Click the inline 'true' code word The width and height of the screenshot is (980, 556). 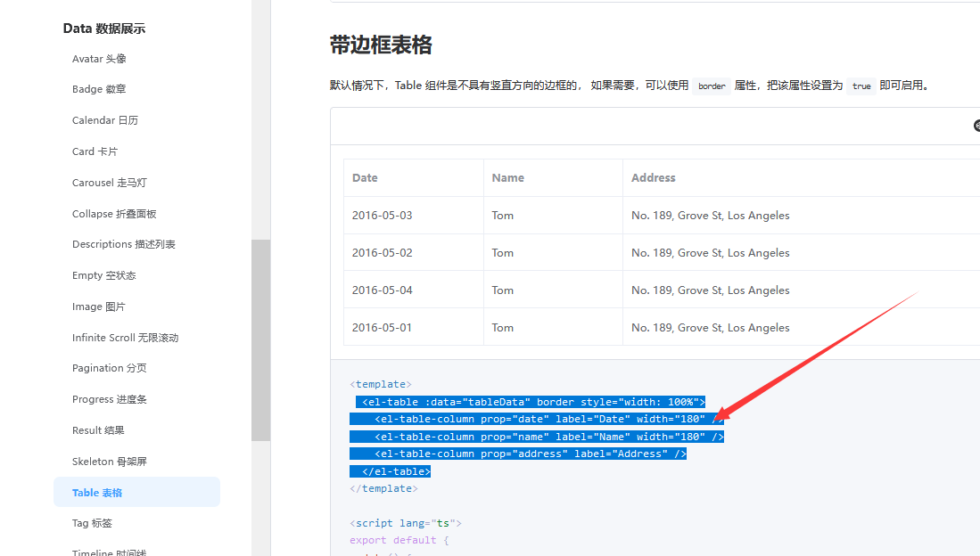[x=861, y=86]
